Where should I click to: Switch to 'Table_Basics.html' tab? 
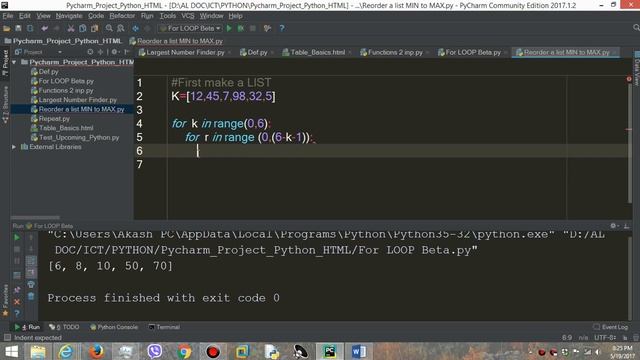coord(318,52)
